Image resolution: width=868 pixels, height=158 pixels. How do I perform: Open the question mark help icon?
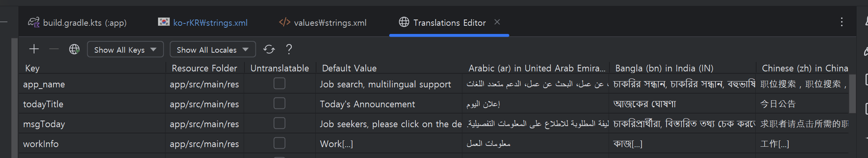[289, 49]
